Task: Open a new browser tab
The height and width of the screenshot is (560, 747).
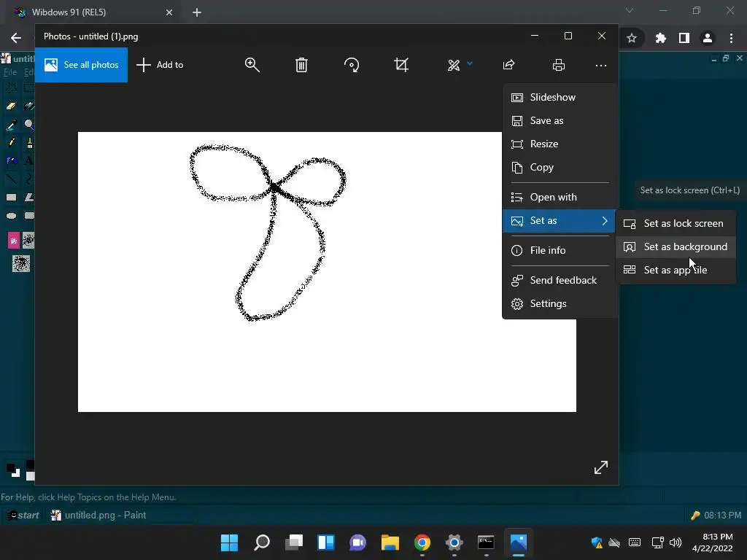Action: tap(197, 12)
